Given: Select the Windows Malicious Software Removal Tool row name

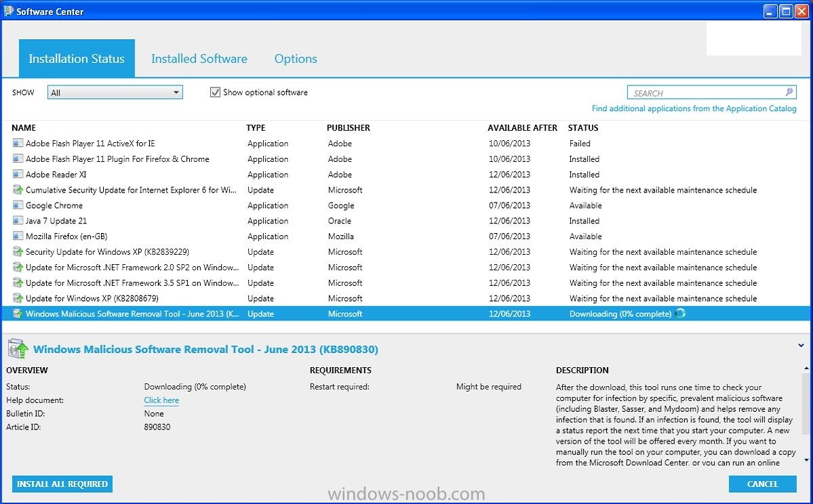Looking at the screenshot, I should point(132,314).
